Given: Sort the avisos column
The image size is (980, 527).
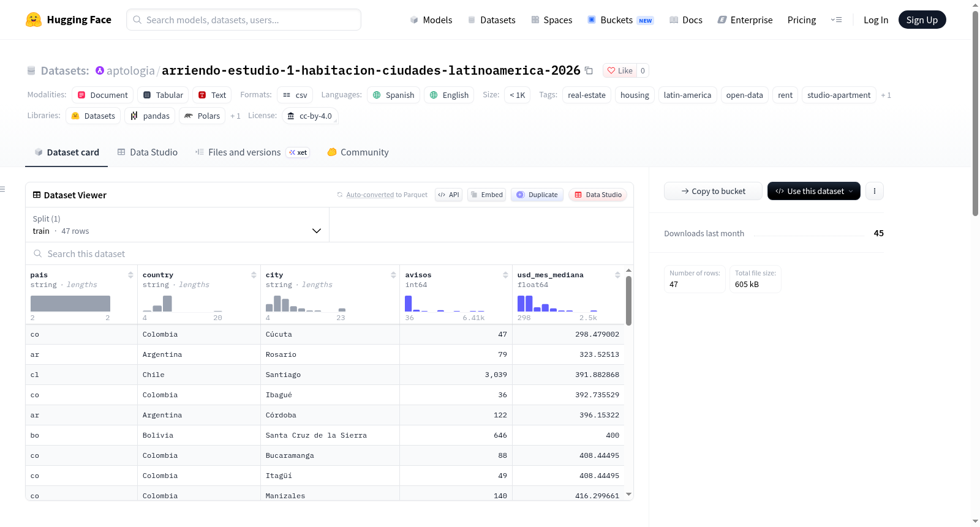Looking at the screenshot, I should tap(505, 275).
